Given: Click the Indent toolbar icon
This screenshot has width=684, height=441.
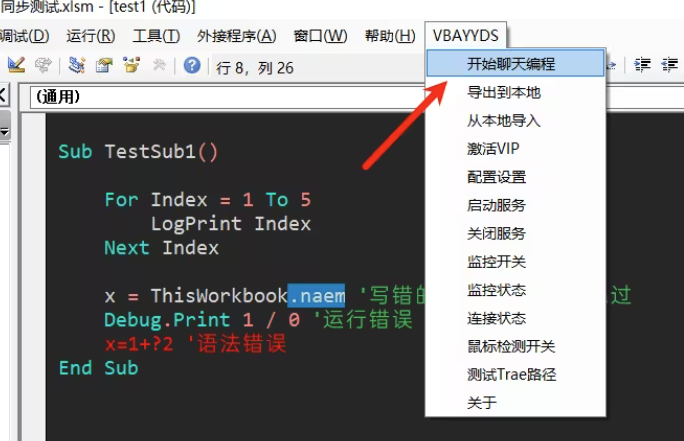Looking at the screenshot, I should (642, 65).
